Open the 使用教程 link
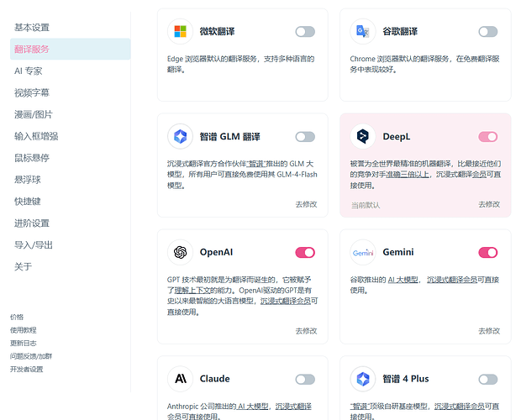The width and height of the screenshot is (521, 420). pos(24,330)
